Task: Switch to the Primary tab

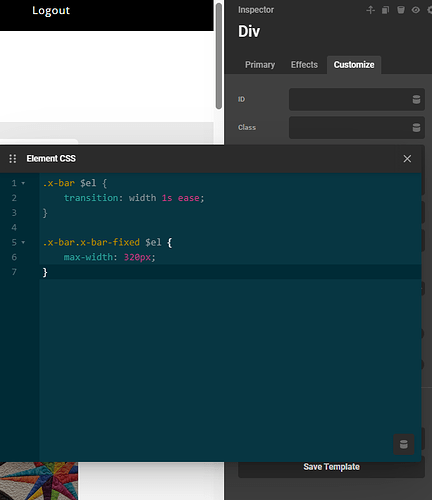Action: point(260,65)
